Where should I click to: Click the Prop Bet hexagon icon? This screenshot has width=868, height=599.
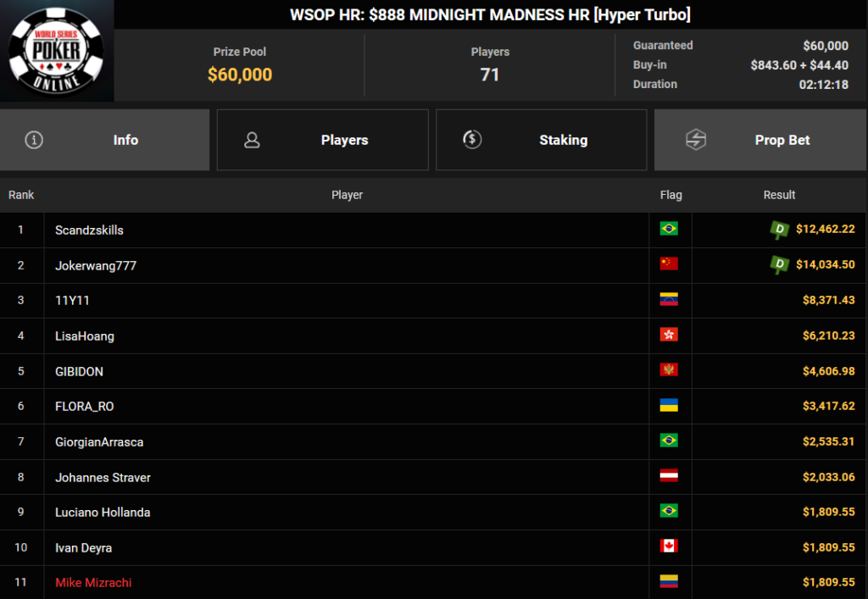696,140
